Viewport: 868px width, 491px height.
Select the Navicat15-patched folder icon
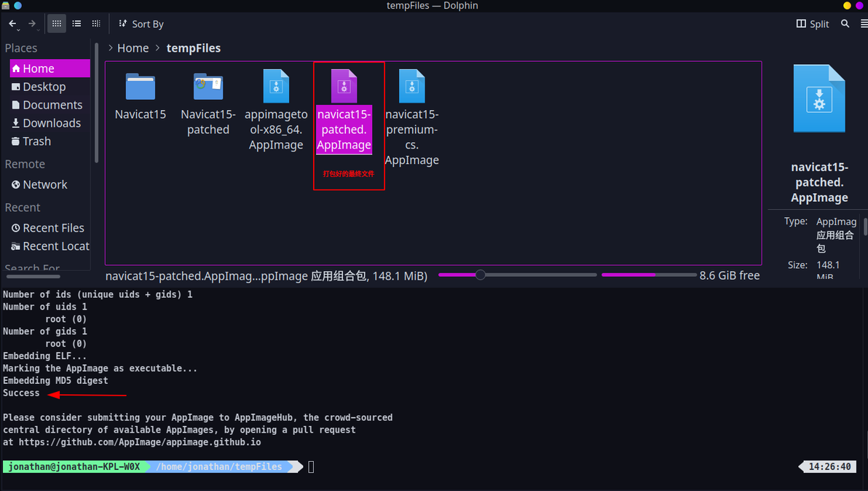tap(208, 87)
